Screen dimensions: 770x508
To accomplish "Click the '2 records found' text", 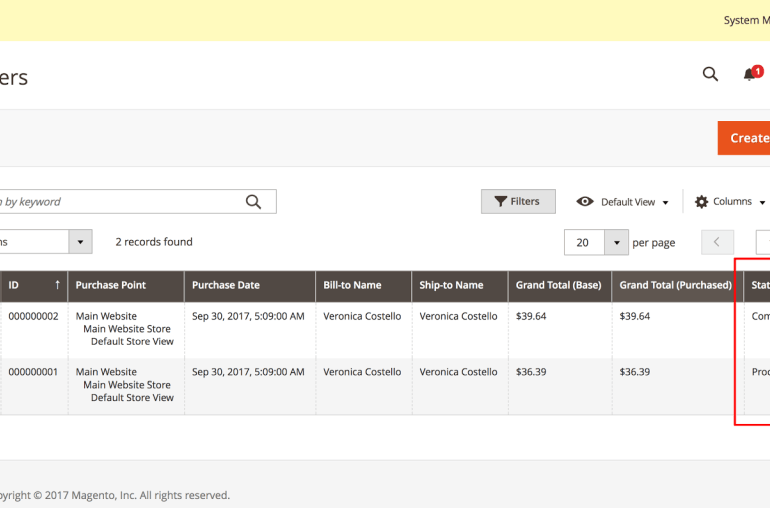I will click(154, 242).
